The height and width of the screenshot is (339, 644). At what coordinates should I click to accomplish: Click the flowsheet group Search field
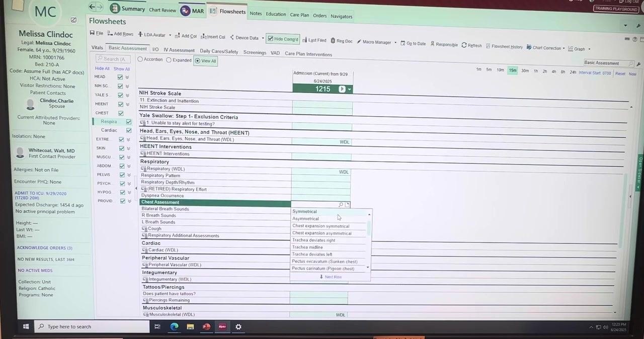pyautogui.click(x=113, y=59)
